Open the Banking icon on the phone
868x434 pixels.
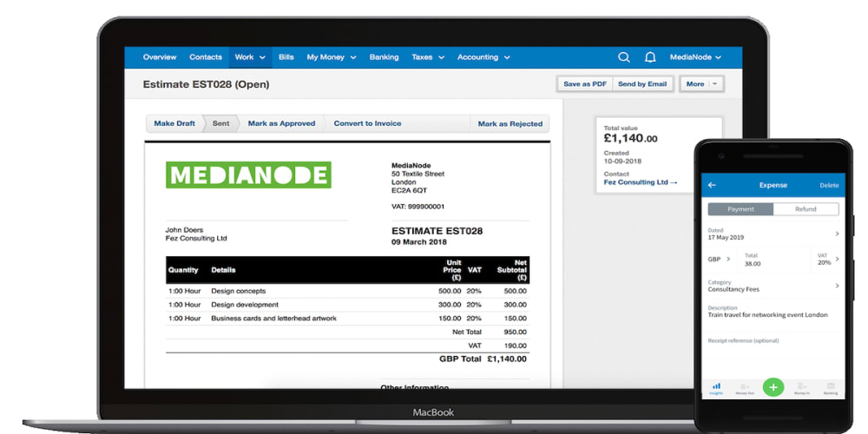831,387
